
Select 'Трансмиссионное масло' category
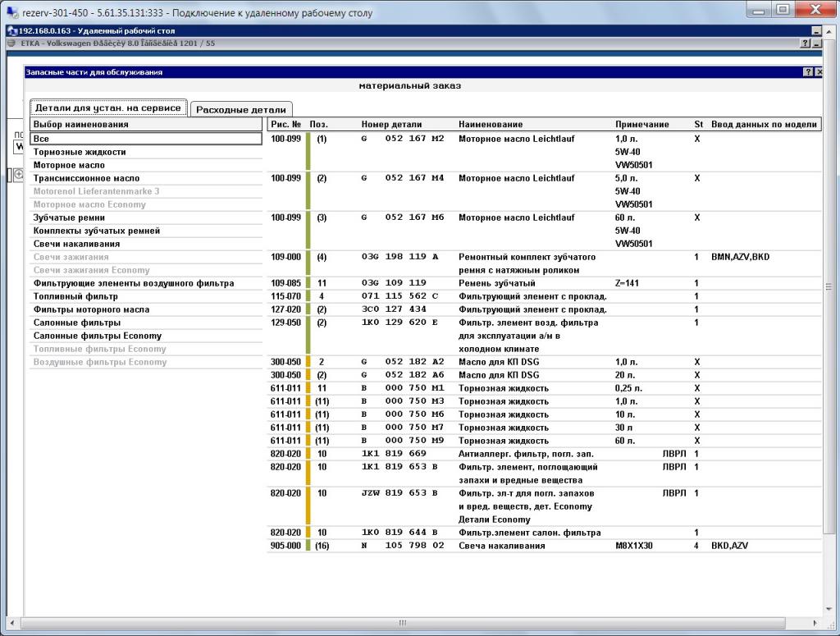146,178
